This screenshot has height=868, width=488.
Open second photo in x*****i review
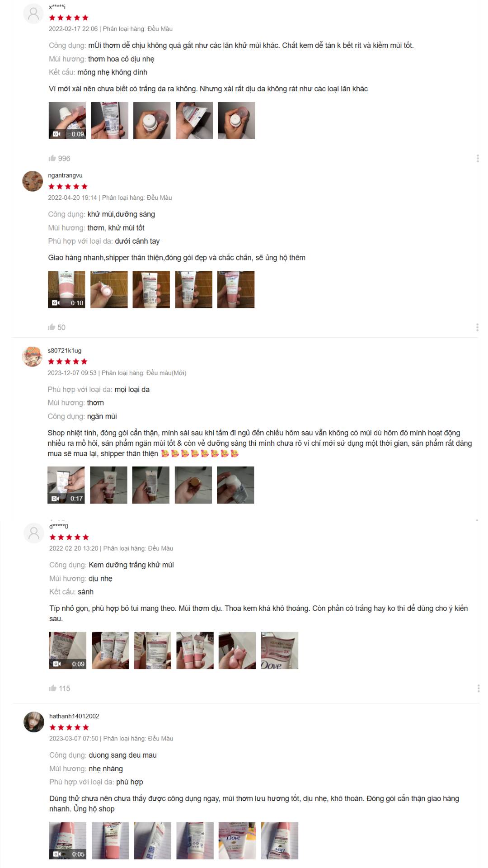pyautogui.click(x=110, y=120)
